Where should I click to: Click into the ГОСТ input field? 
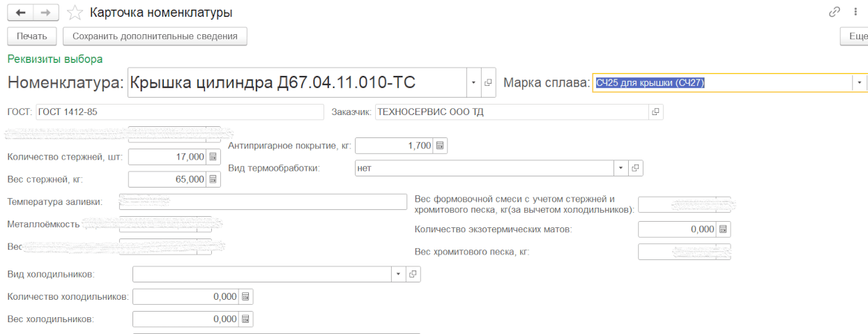coord(179,112)
